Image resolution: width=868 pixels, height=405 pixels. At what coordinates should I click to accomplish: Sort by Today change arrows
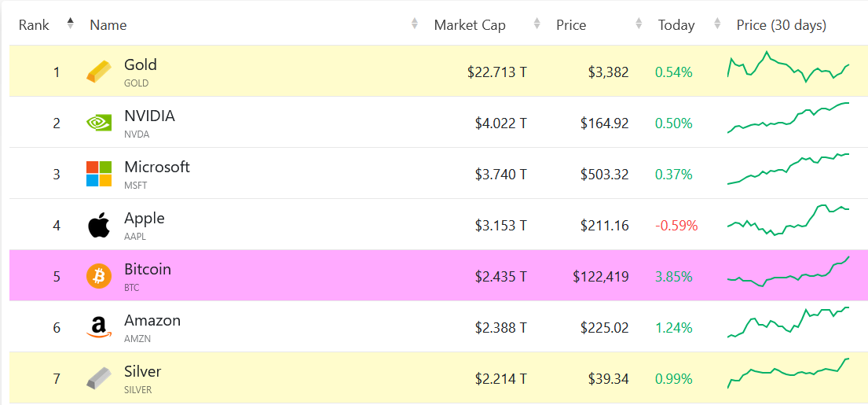pos(717,24)
